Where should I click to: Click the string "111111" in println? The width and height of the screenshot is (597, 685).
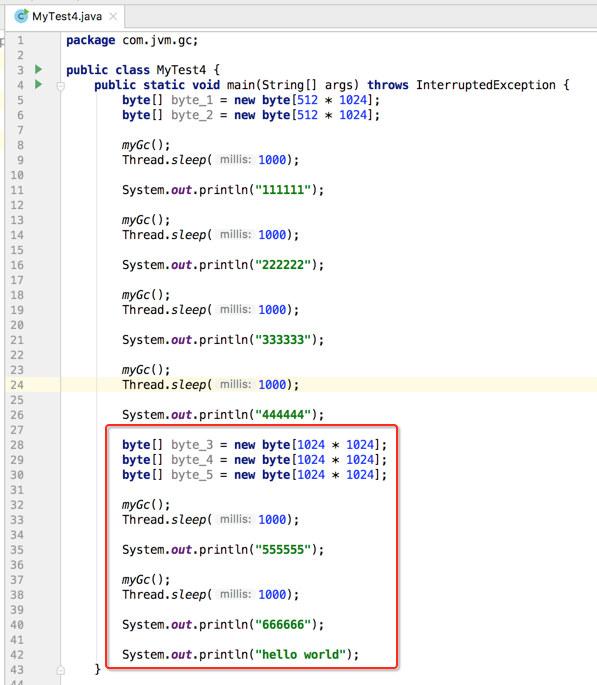283,190
